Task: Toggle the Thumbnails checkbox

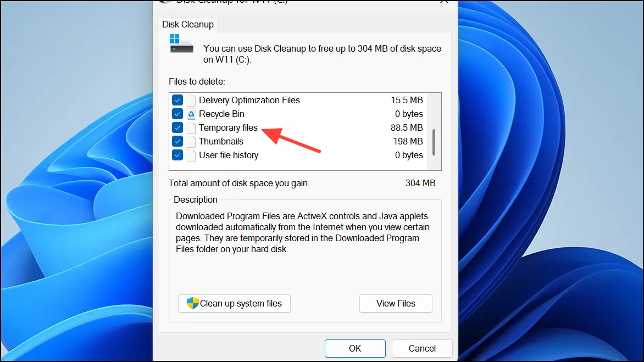Action: tap(177, 141)
